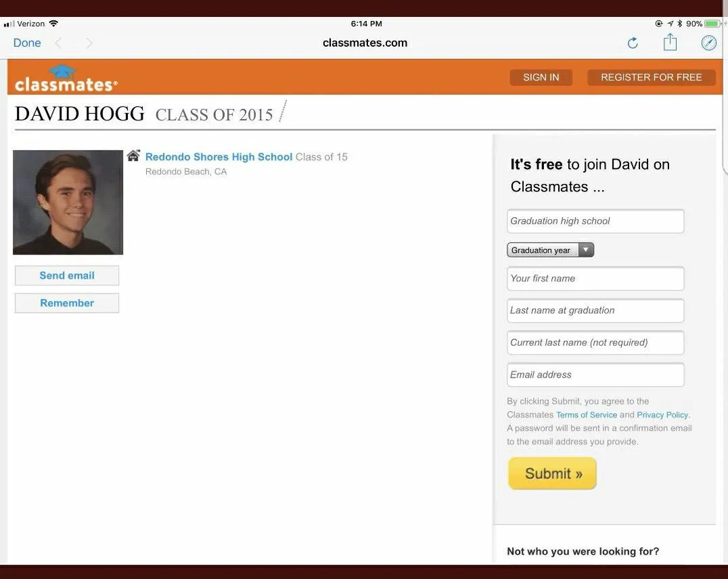Tap Done to close the browser
Image resolution: width=728 pixels, height=579 pixels.
(x=27, y=43)
